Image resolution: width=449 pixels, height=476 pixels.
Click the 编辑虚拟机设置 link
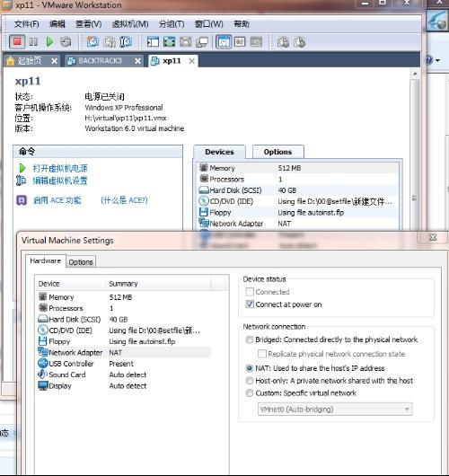coord(60,181)
